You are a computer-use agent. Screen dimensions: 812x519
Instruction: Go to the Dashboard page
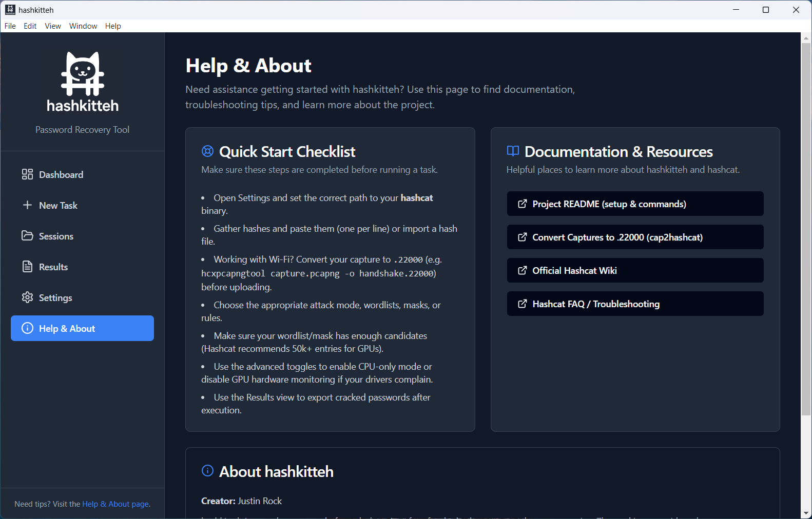coord(82,174)
